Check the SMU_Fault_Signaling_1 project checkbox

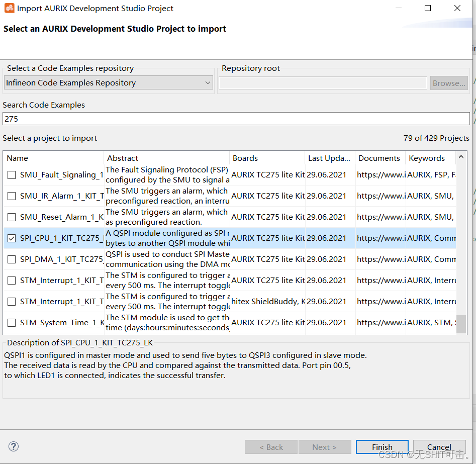(12, 175)
